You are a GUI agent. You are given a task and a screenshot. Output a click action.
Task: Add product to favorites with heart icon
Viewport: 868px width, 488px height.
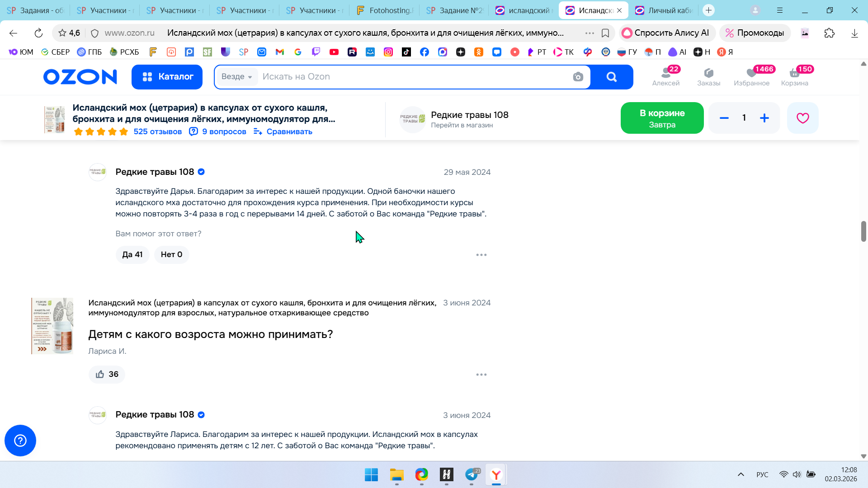(x=802, y=118)
